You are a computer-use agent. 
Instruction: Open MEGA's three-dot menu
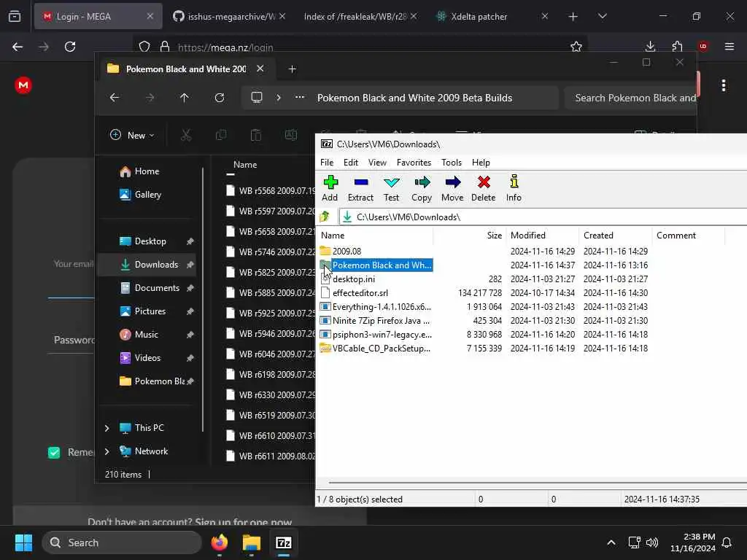(x=724, y=86)
